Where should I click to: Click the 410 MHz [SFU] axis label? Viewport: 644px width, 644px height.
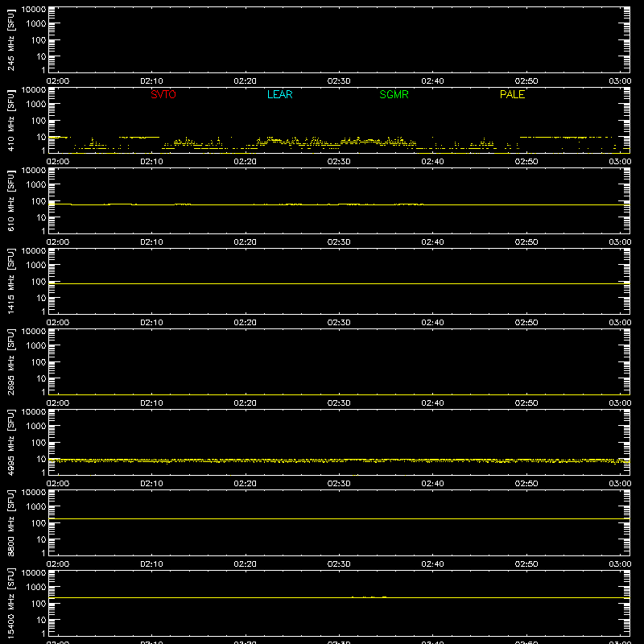(10, 121)
